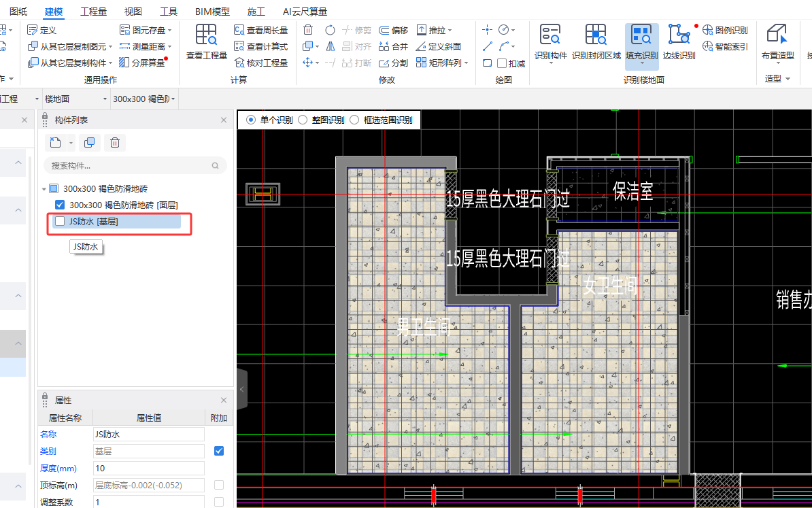Viewport: 812px width, 508px height.
Task: Click 偏移 offset tool
Action: [x=393, y=30]
